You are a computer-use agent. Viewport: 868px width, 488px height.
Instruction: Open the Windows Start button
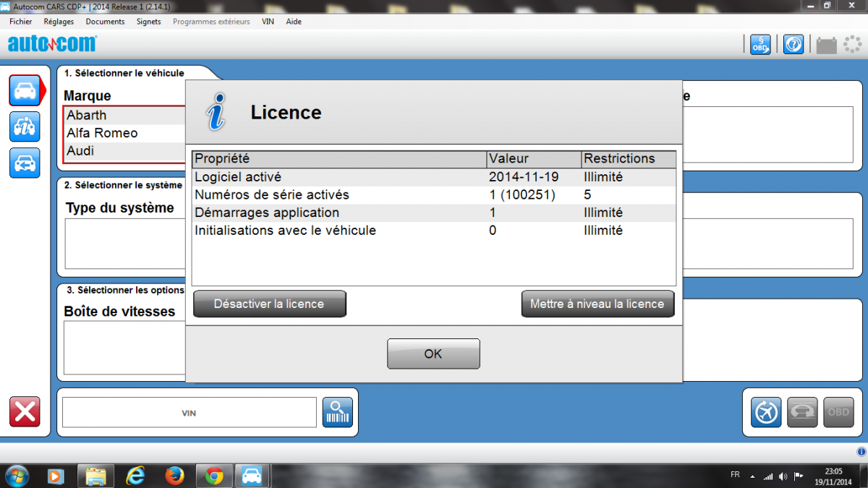(16, 476)
